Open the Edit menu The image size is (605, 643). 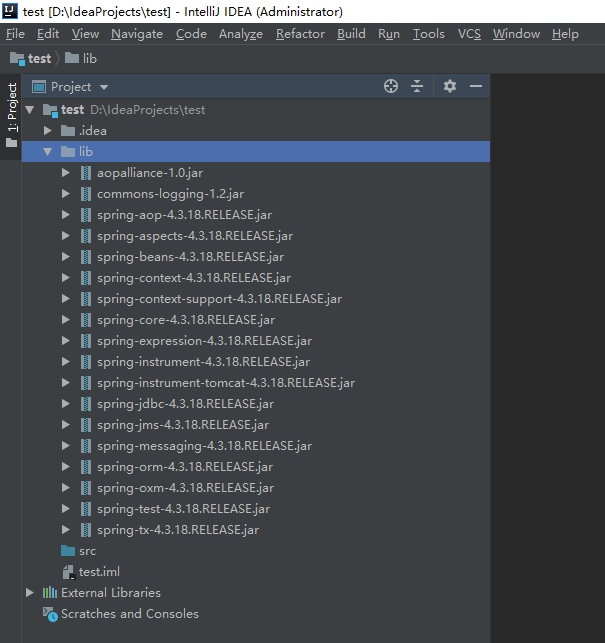(48, 34)
